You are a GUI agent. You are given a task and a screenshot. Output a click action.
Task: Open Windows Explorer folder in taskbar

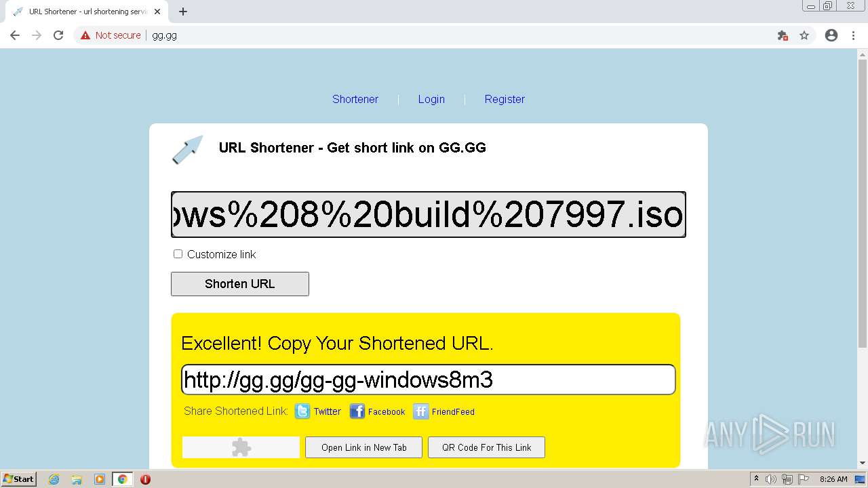pyautogui.click(x=77, y=479)
